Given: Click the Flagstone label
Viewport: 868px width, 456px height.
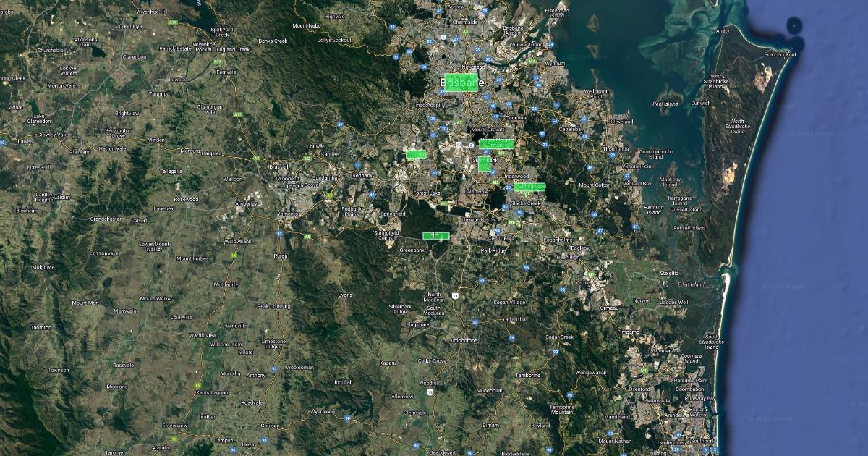Looking at the screenshot, I should click(417, 325).
